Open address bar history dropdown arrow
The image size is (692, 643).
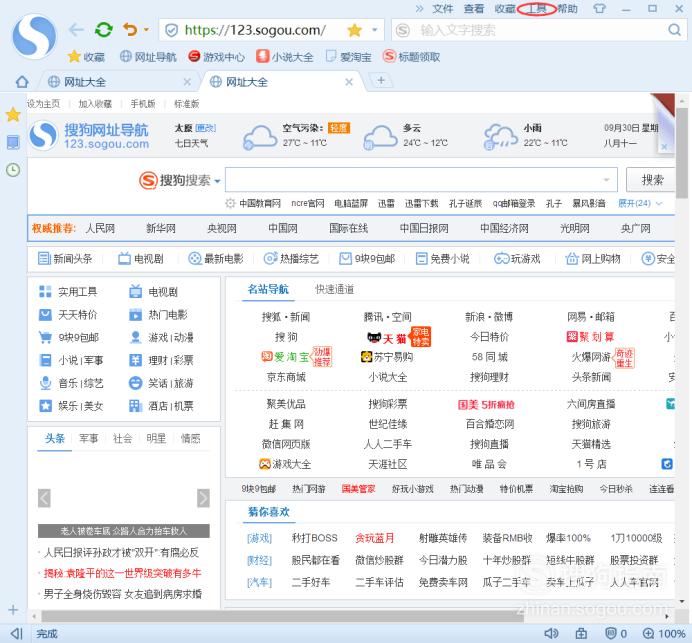[x=375, y=30]
